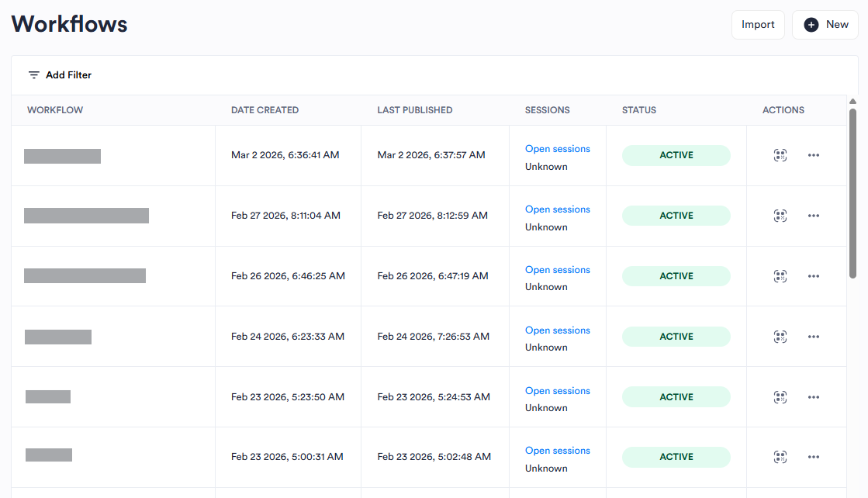The image size is (868, 498).
Task: Click the filter lines icon beside Add Filter
Action: 34,74
